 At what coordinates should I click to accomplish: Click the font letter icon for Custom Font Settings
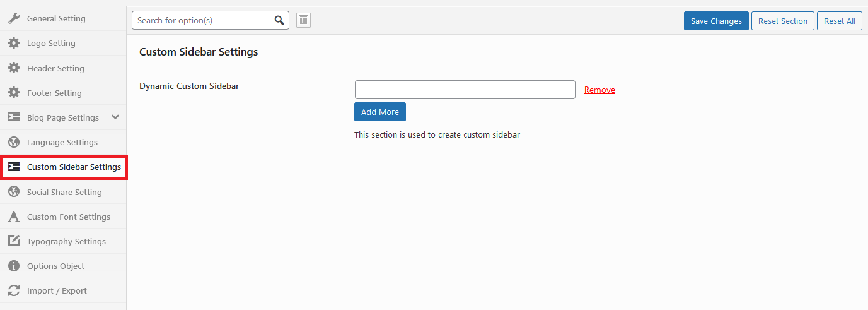(x=13, y=217)
